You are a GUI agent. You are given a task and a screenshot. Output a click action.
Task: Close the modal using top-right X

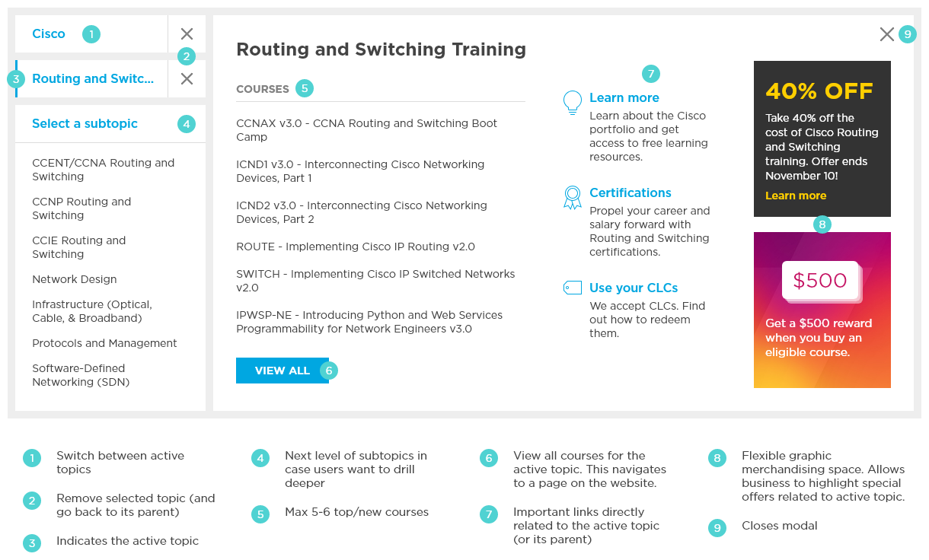click(886, 33)
